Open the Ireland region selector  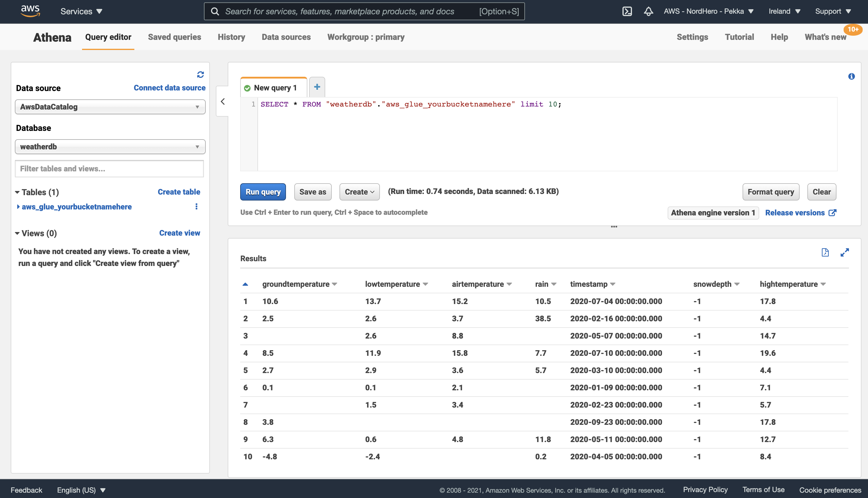[x=784, y=11]
